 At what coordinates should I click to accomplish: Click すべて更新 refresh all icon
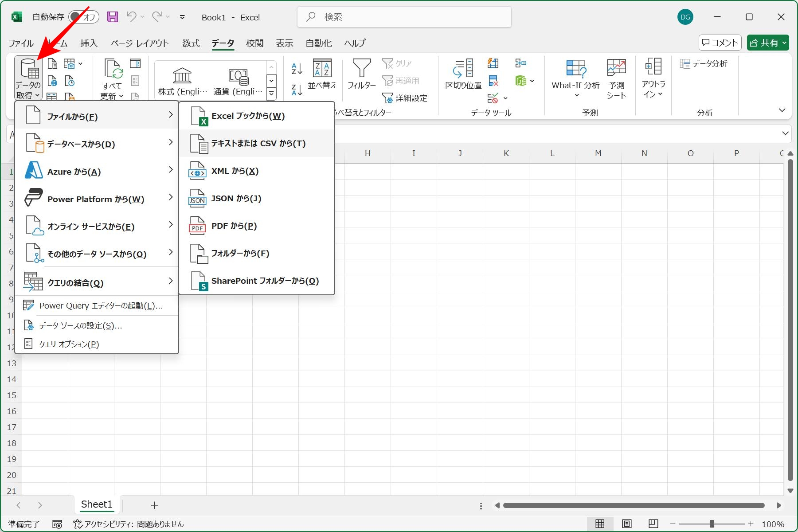[112, 79]
